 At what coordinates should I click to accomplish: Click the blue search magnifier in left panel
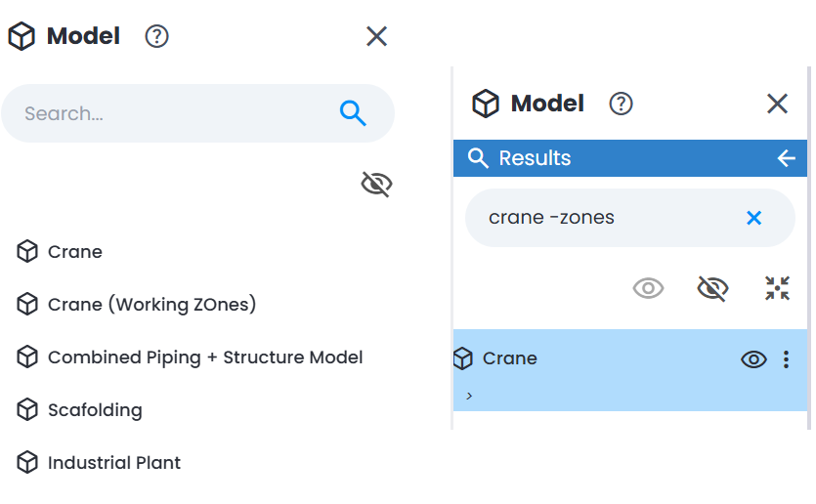[x=353, y=113]
